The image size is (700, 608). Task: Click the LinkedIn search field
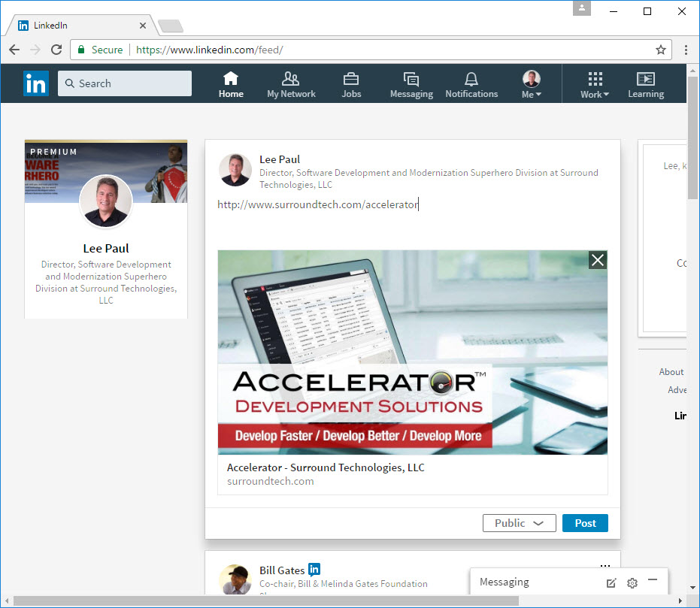tap(125, 83)
